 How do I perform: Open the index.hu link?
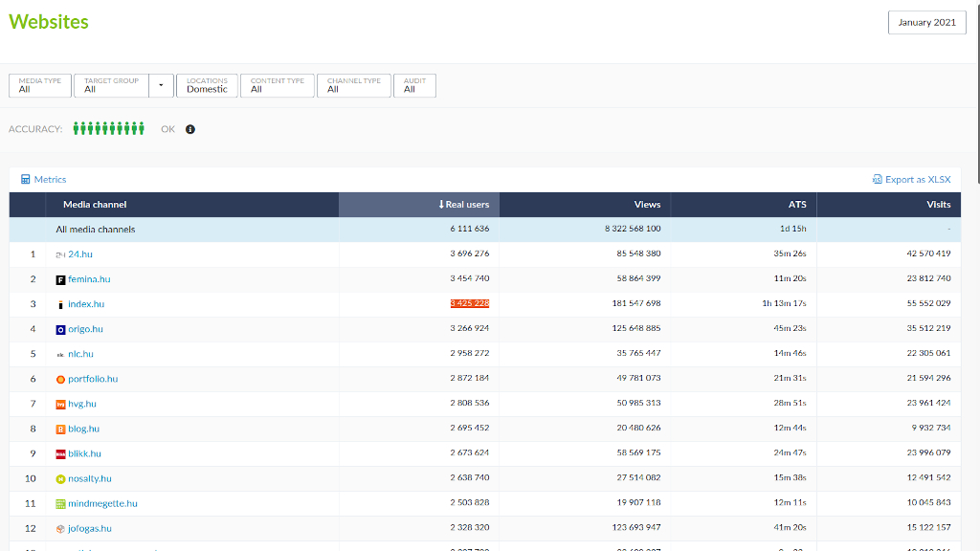tap(86, 304)
